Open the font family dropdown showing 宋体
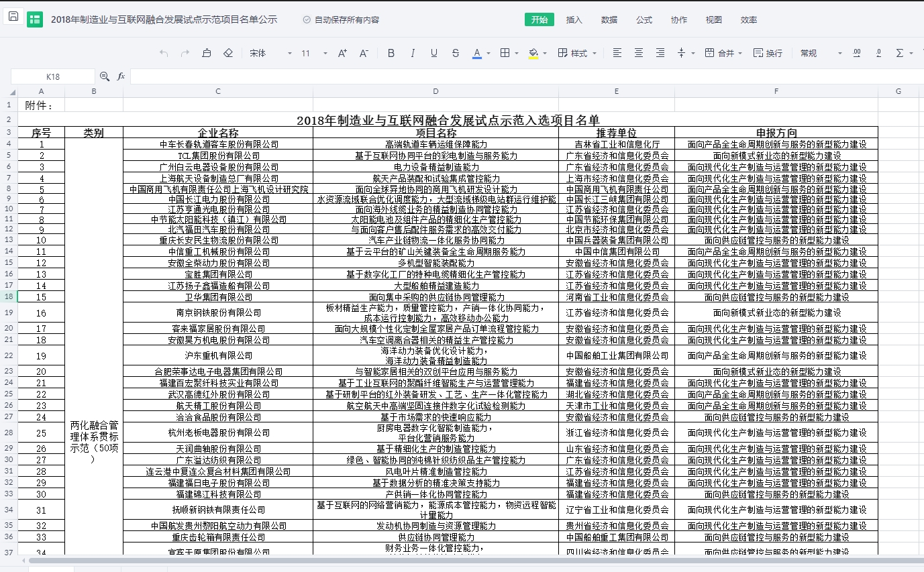Viewport: 924px width, 572px height. pos(270,53)
